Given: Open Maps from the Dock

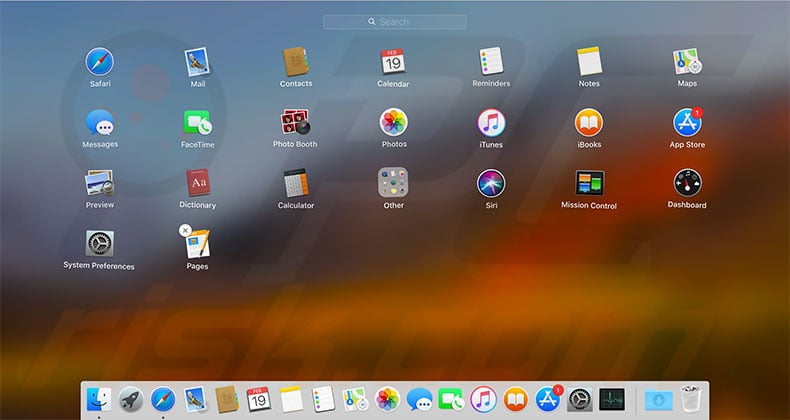Looking at the screenshot, I should pyautogui.click(x=355, y=399).
